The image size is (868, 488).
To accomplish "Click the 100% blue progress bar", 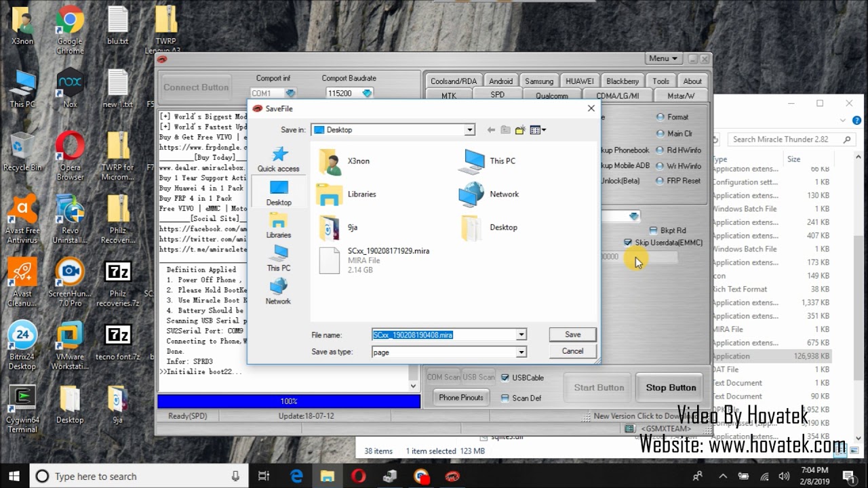I will click(289, 401).
